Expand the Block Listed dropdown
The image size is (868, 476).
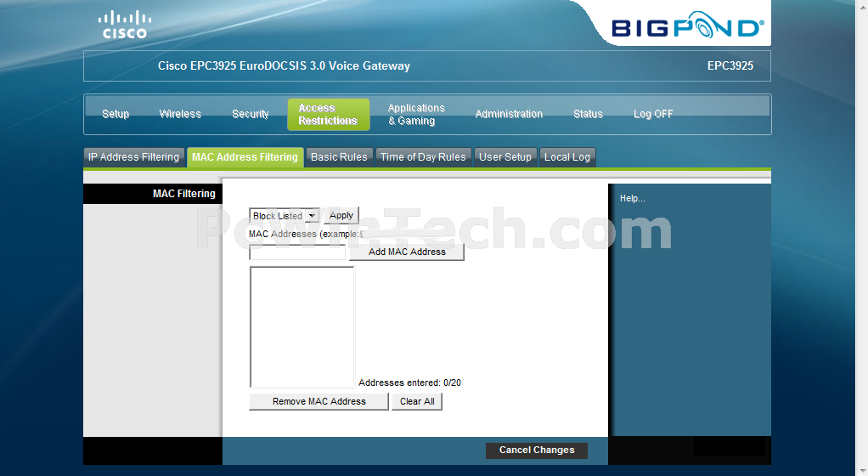(285, 216)
